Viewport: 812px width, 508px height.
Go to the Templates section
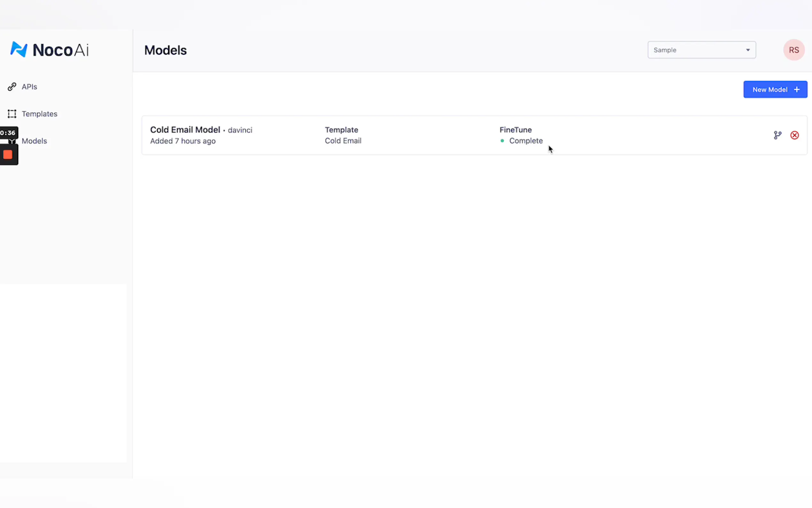[39, 114]
